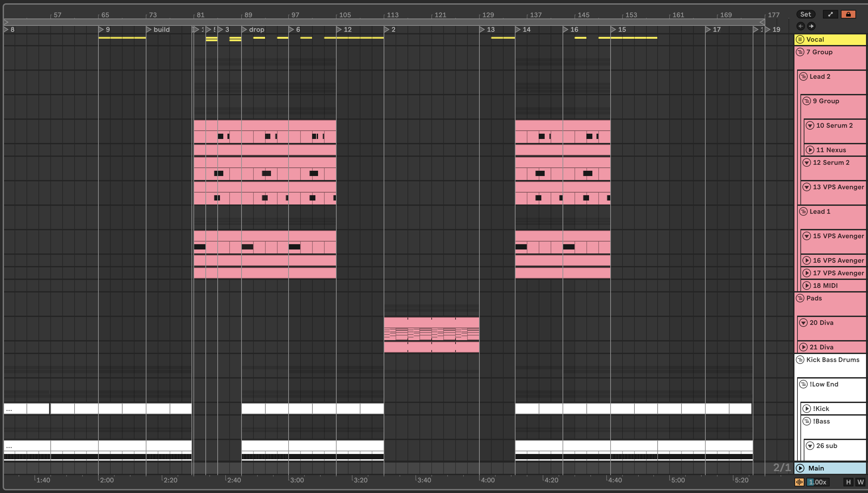Fold the 7 Group track
The height and width of the screenshot is (493, 868).
(x=800, y=52)
